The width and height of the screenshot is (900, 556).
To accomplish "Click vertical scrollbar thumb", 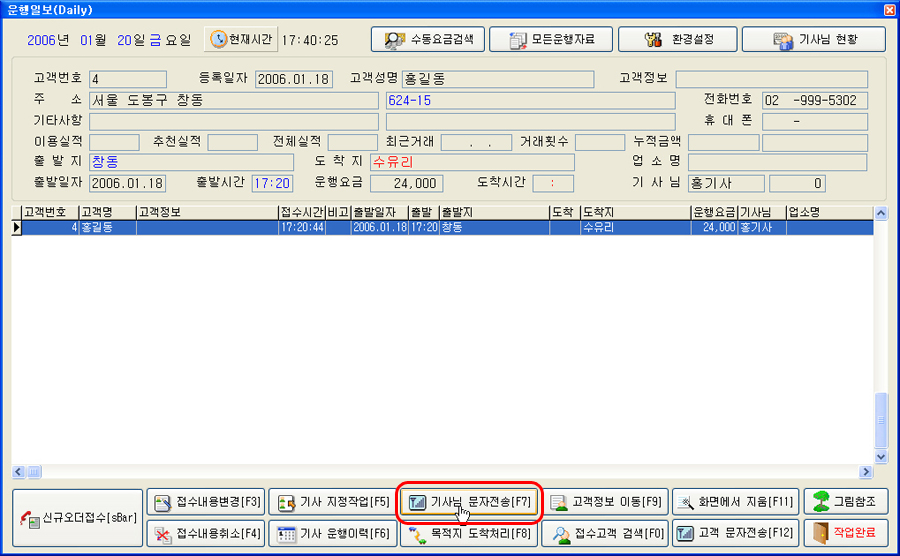I will coord(881,420).
